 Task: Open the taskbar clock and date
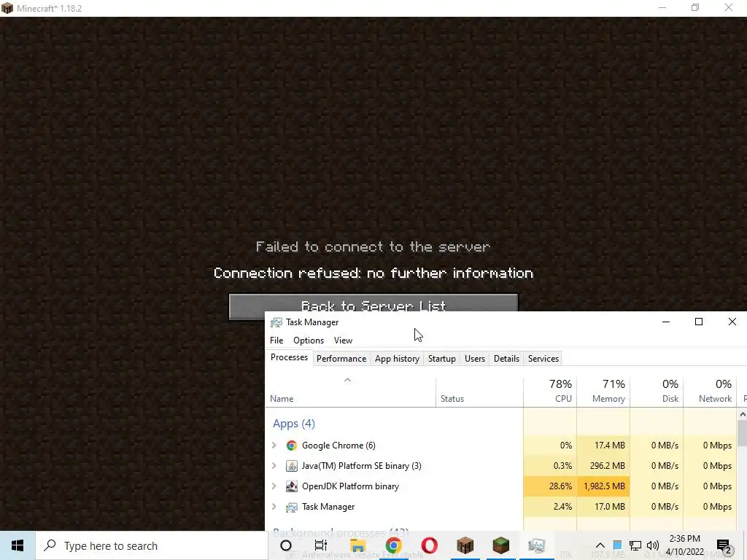[x=684, y=545]
